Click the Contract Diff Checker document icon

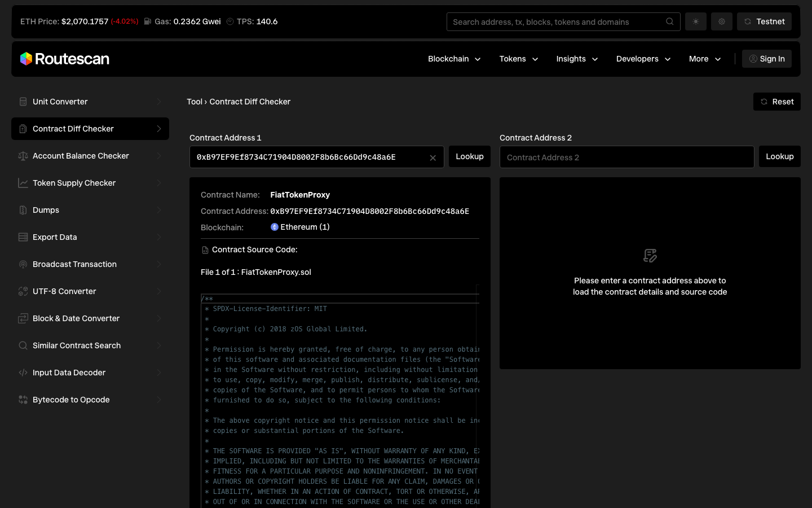coord(23,129)
